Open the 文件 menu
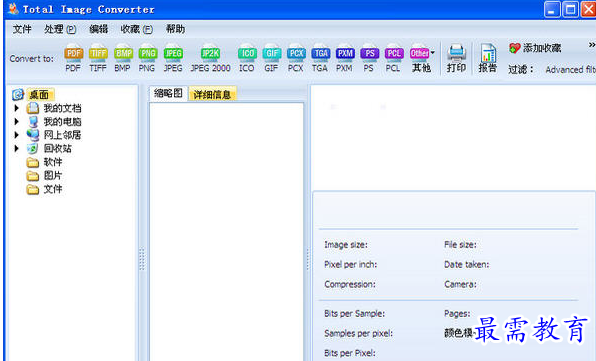Screen dimensions: 596x361 pos(22,29)
